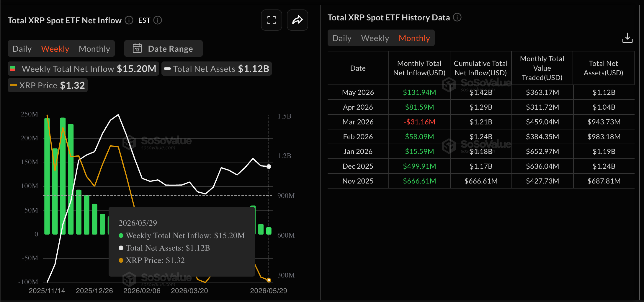Click the negative -$31.16M inflow value
Screen dimensions: 644x302
click(419, 122)
